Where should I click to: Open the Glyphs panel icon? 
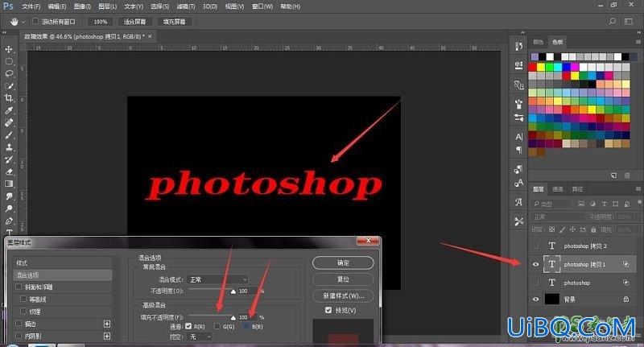(x=518, y=202)
